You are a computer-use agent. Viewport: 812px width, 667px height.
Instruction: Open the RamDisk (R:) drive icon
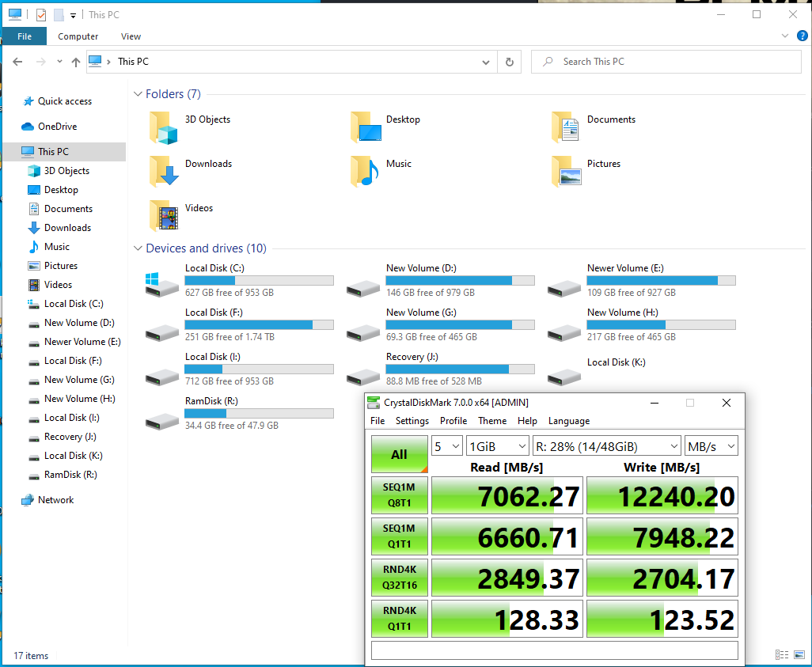[161, 418]
